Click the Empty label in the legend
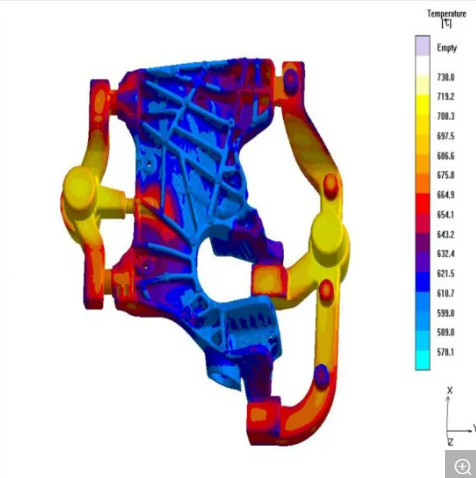The image size is (476, 478). (447, 48)
